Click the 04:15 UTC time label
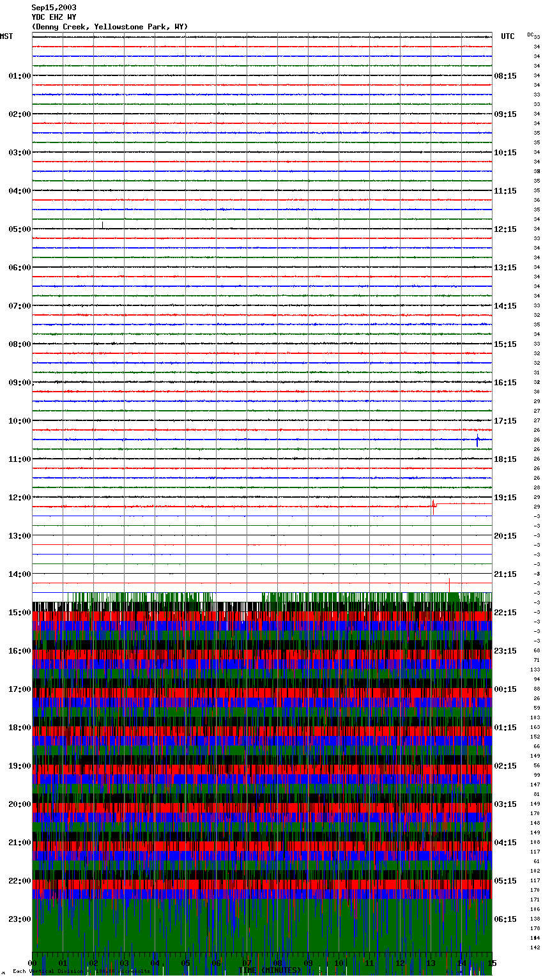The width and height of the screenshot is (543, 980). click(x=505, y=843)
